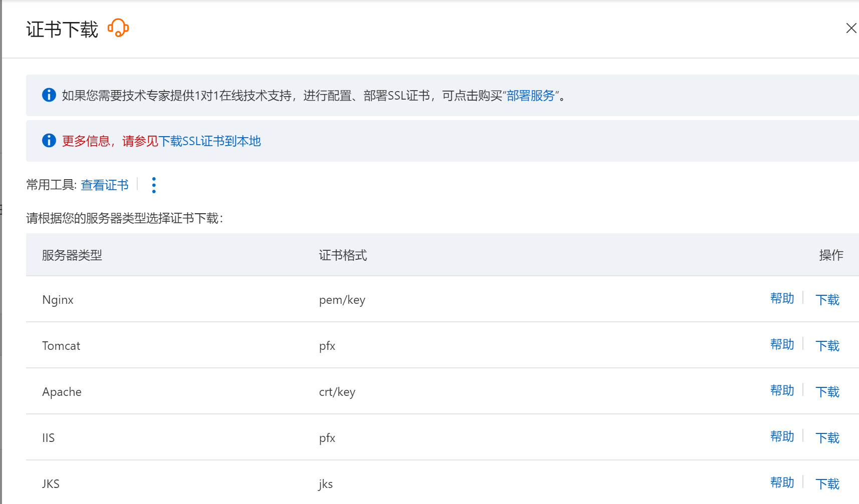Open 帮助 for the IIS row
Image resolution: width=859 pixels, height=504 pixels.
782,436
